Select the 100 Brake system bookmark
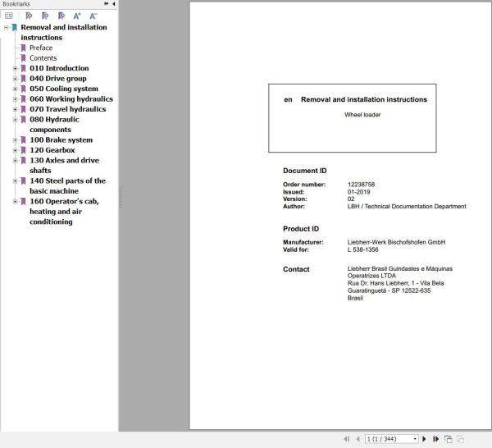The image size is (492, 448). [61, 139]
